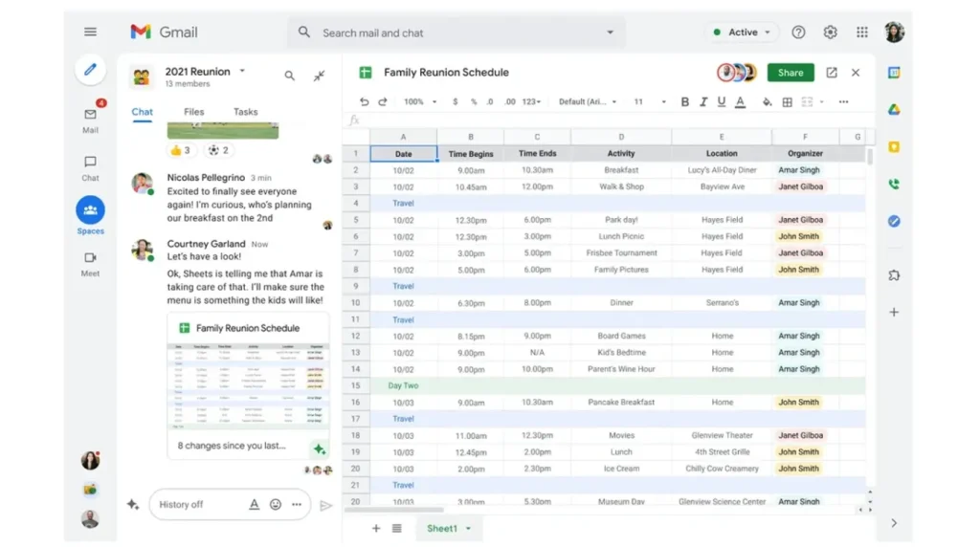The height and width of the screenshot is (547, 980).
Task: Toggle underline formatting
Action: click(722, 101)
